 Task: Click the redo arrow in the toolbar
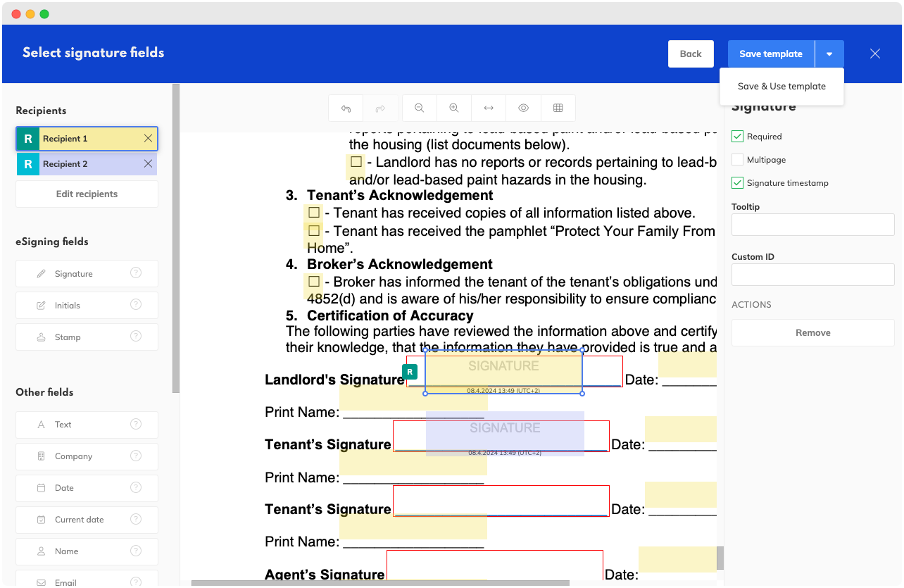[380, 108]
